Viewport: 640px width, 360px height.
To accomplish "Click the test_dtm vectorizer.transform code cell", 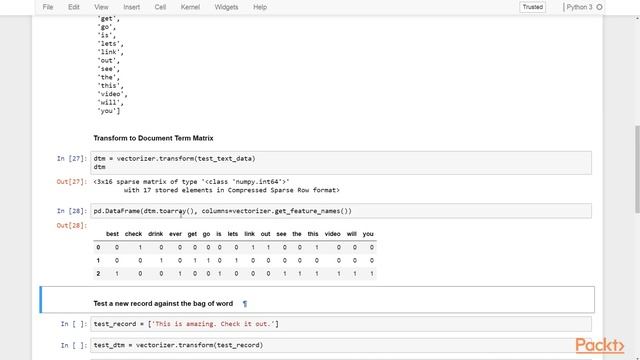I will tap(341, 345).
